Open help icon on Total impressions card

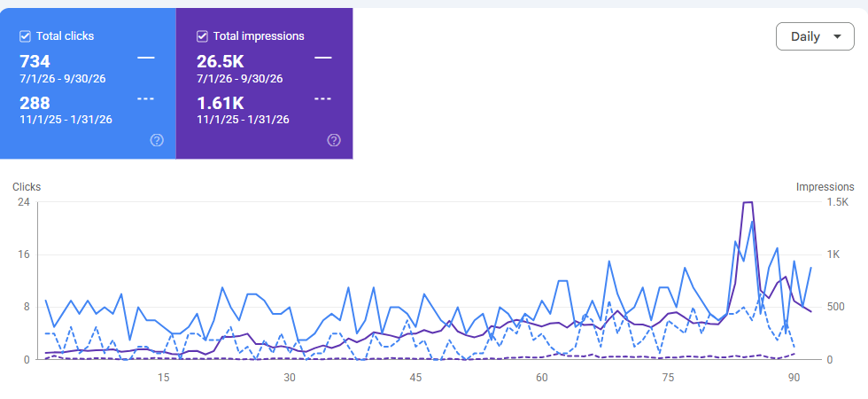point(334,140)
